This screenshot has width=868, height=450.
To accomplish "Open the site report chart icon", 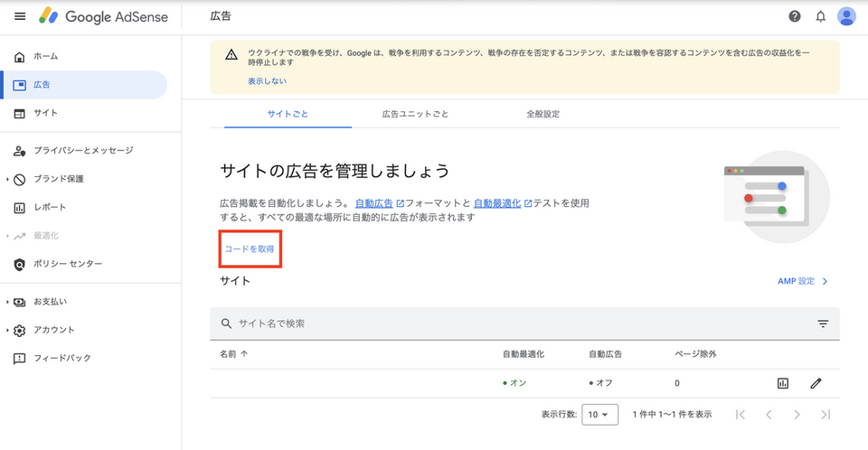I will pyautogui.click(x=783, y=383).
